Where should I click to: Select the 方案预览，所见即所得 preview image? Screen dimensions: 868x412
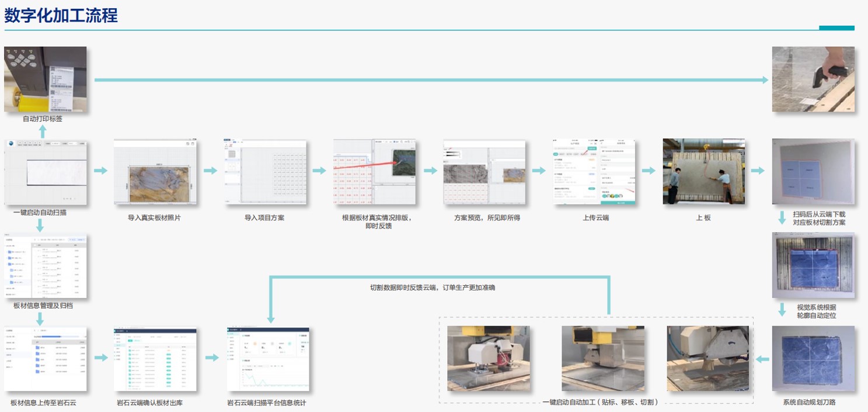pyautogui.click(x=484, y=172)
